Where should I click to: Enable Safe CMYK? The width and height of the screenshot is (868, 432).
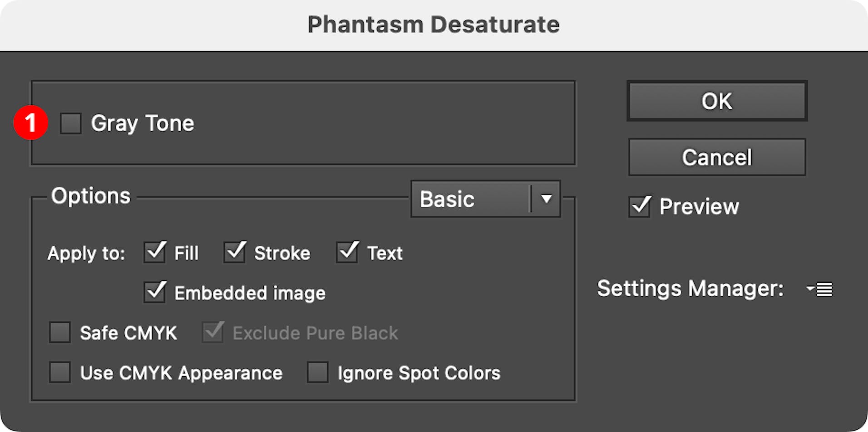coord(59,333)
